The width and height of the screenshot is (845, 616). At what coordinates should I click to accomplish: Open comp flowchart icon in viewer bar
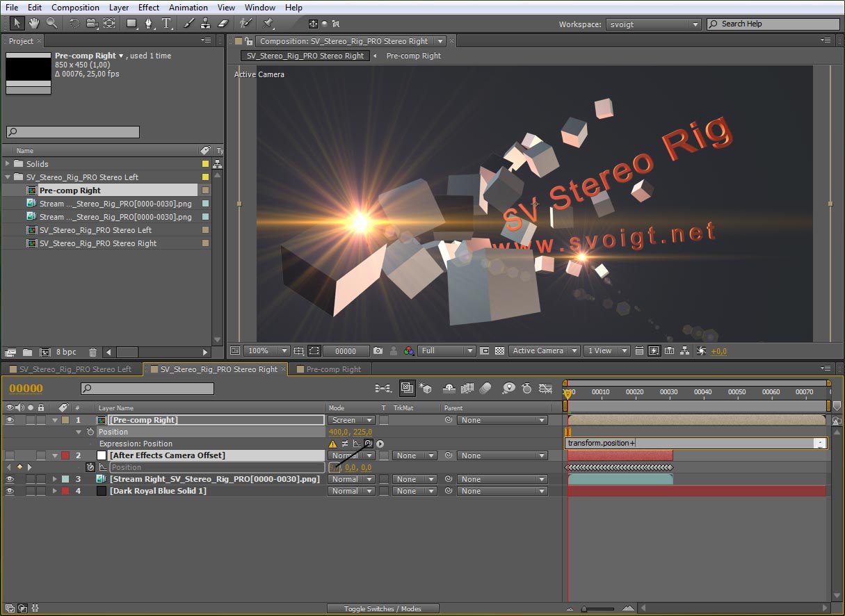(684, 351)
